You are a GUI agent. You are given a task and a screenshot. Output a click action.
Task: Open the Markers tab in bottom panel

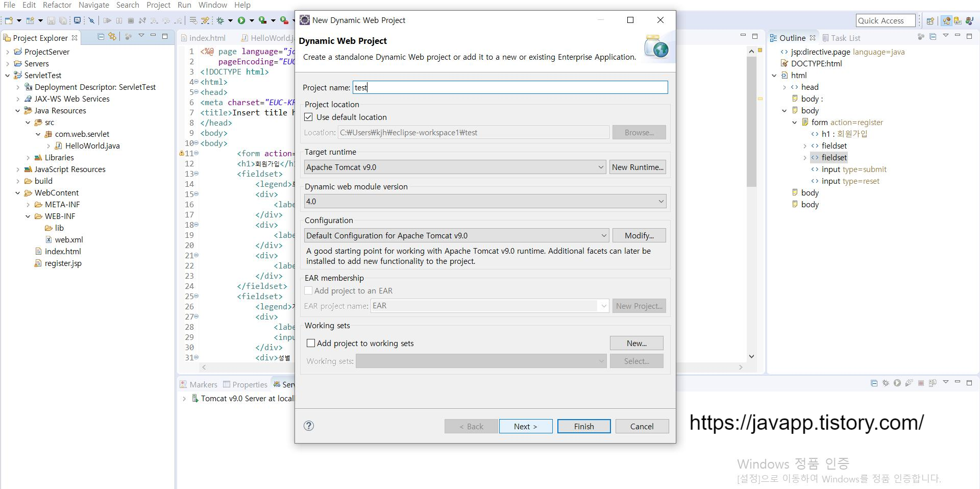[x=199, y=384]
